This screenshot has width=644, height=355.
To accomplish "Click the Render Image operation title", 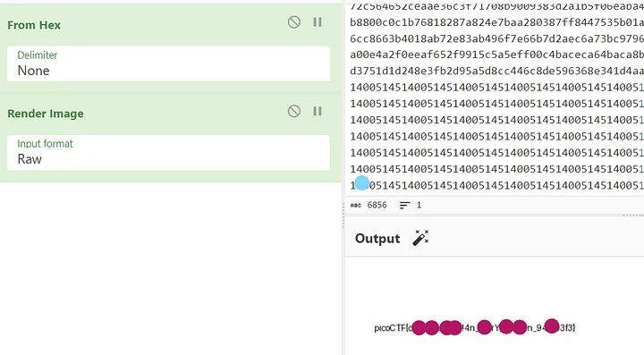I will click(46, 114).
